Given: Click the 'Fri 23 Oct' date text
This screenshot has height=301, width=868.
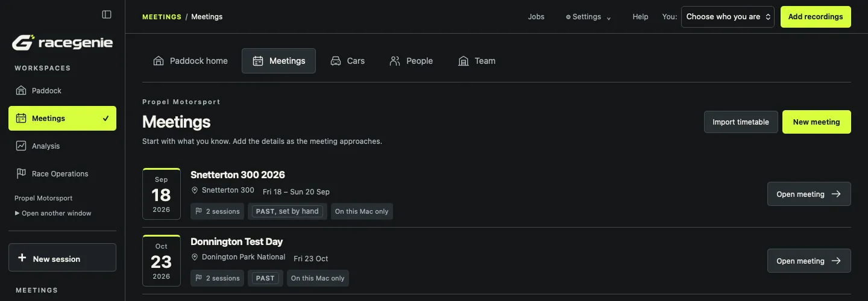Looking at the screenshot, I should click(x=311, y=259).
